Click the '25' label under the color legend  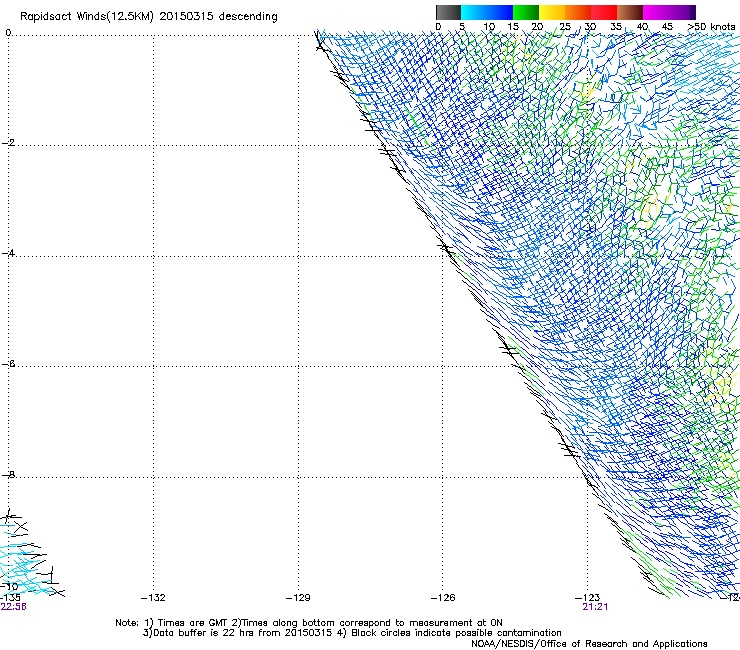[564, 27]
